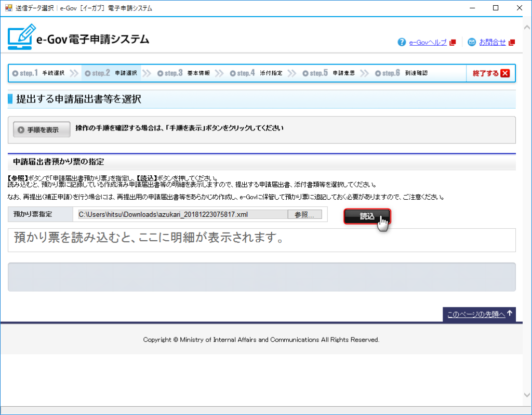The height and width of the screenshot is (415, 532).
Task: Select step.2 申請選択 in step bar
Action: (112, 73)
